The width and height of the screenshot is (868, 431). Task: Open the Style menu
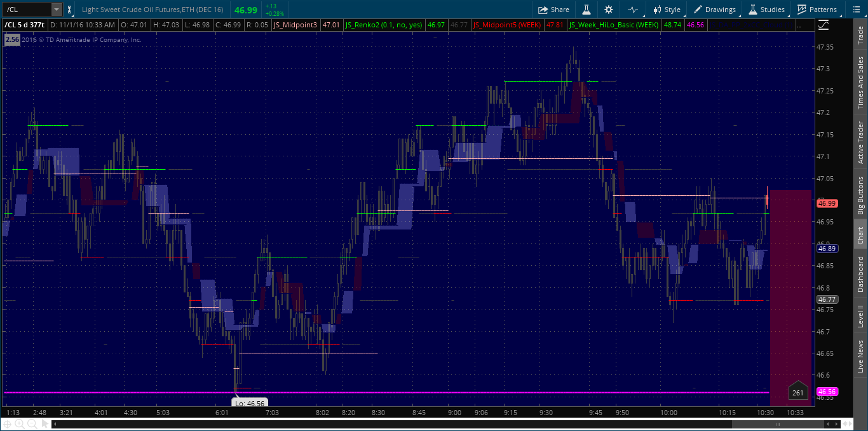[666, 10]
